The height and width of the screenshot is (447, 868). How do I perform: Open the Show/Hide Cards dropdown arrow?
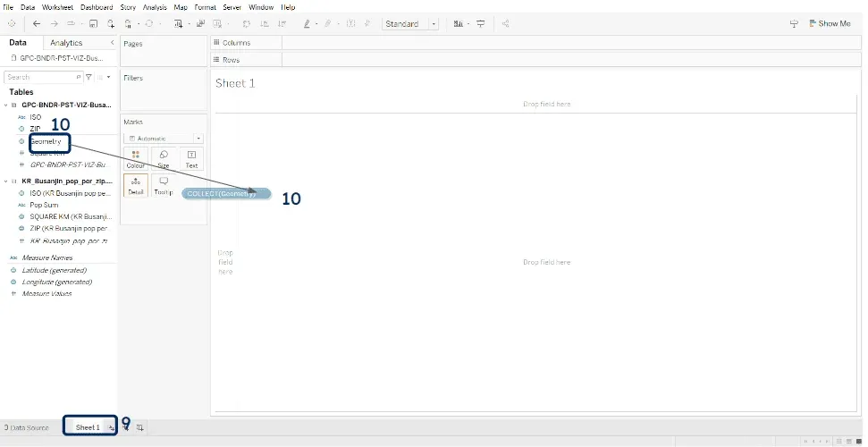(x=468, y=24)
